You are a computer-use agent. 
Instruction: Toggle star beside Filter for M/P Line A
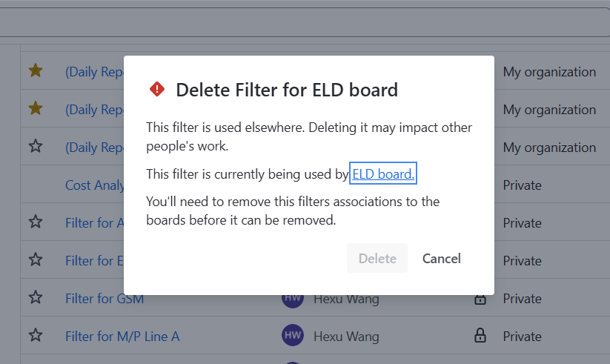[x=36, y=336]
